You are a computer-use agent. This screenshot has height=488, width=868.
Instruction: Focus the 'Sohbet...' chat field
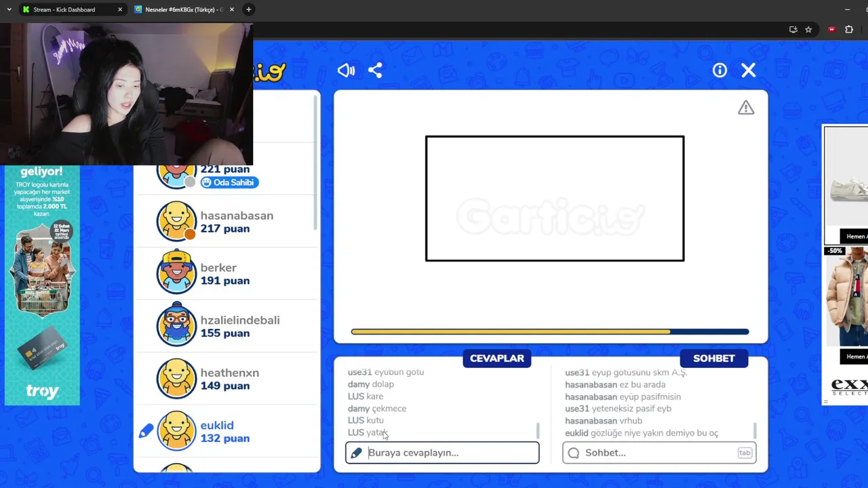click(x=659, y=453)
